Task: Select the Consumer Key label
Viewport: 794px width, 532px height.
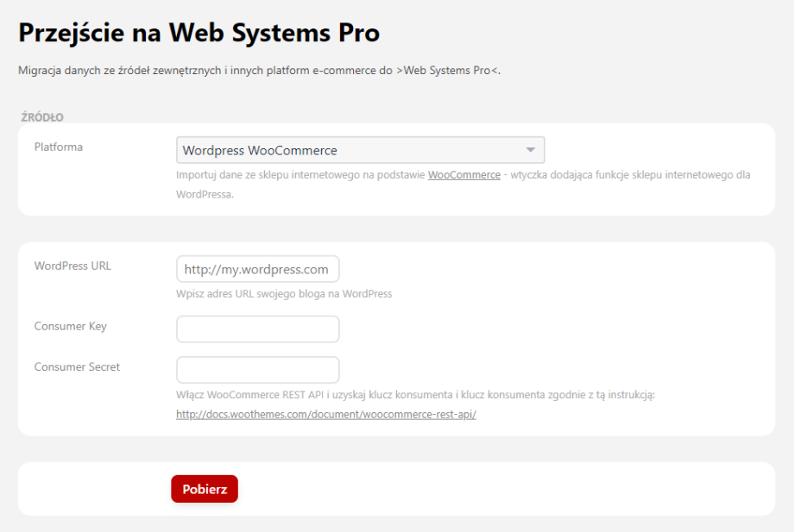Action: pos(71,326)
